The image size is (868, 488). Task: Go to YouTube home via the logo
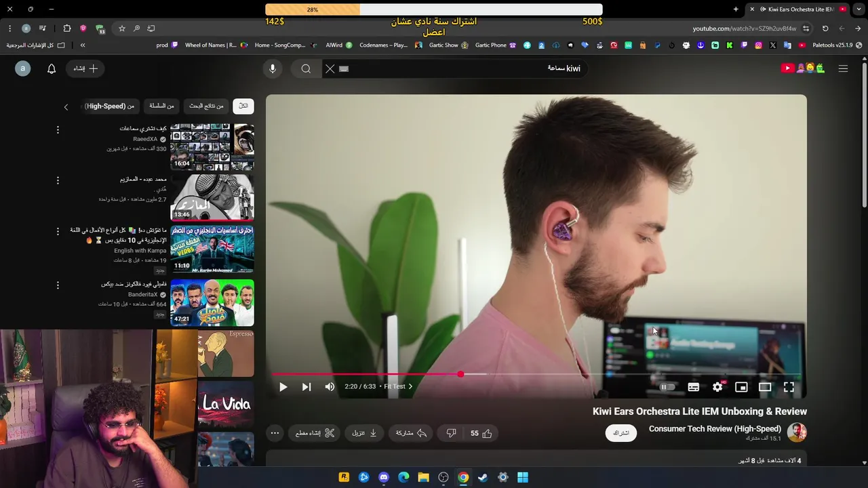803,68
